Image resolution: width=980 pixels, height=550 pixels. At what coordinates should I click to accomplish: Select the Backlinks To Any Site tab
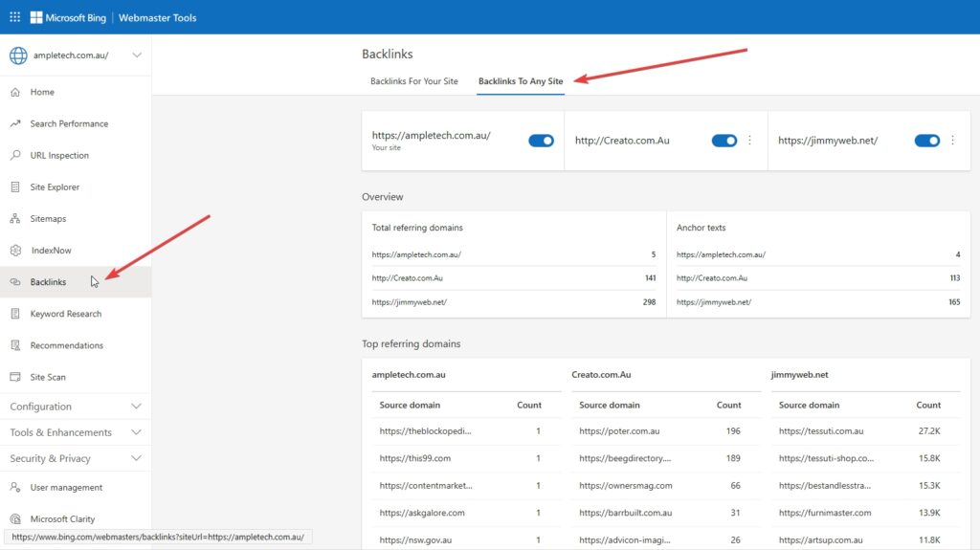click(x=521, y=81)
